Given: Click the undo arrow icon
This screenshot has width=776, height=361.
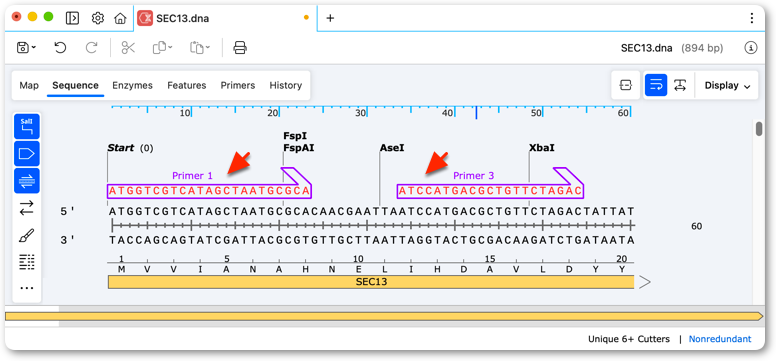Looking at the screenshot, I should pos(60,48).
